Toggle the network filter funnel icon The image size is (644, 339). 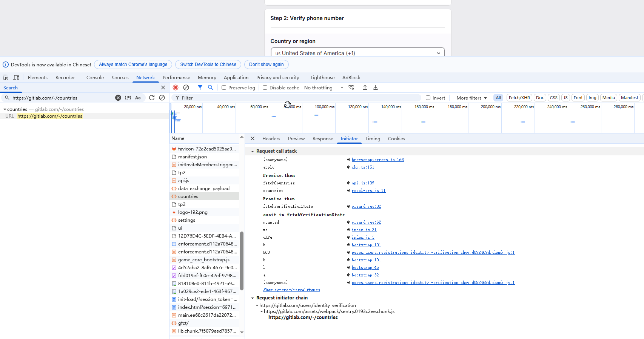coord(200,87)
